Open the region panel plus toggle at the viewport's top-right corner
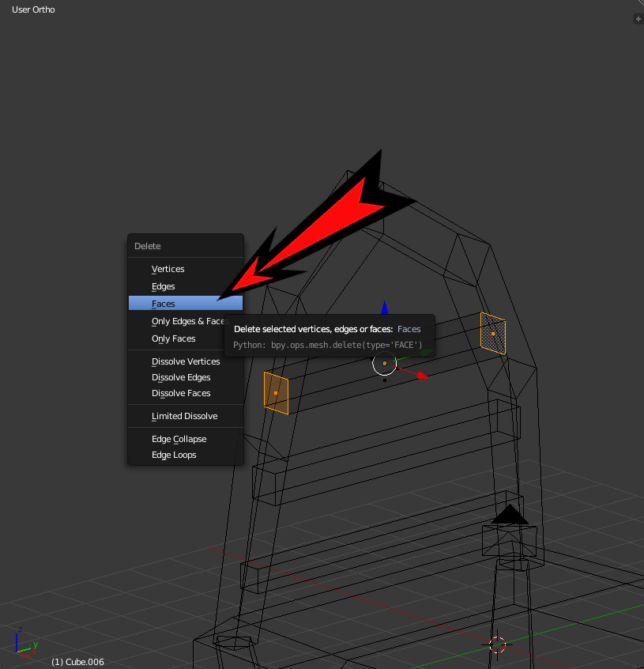The width and height of the screenshot is (644, 669). [638, 19]
